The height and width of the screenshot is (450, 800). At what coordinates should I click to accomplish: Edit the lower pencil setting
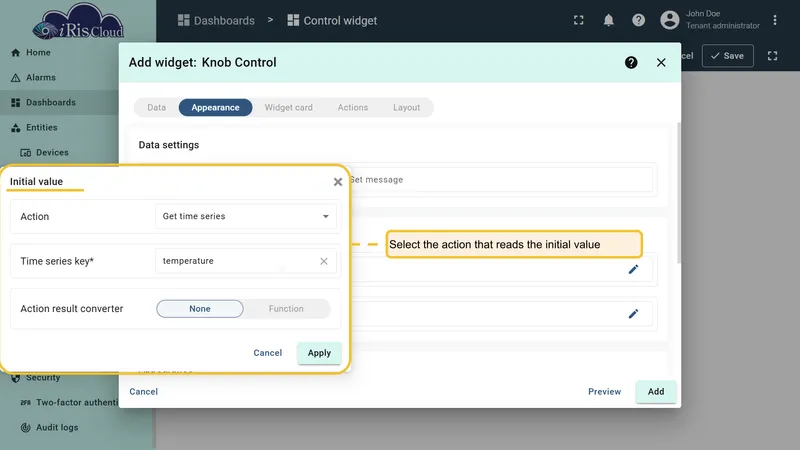[x=633, y=314]
